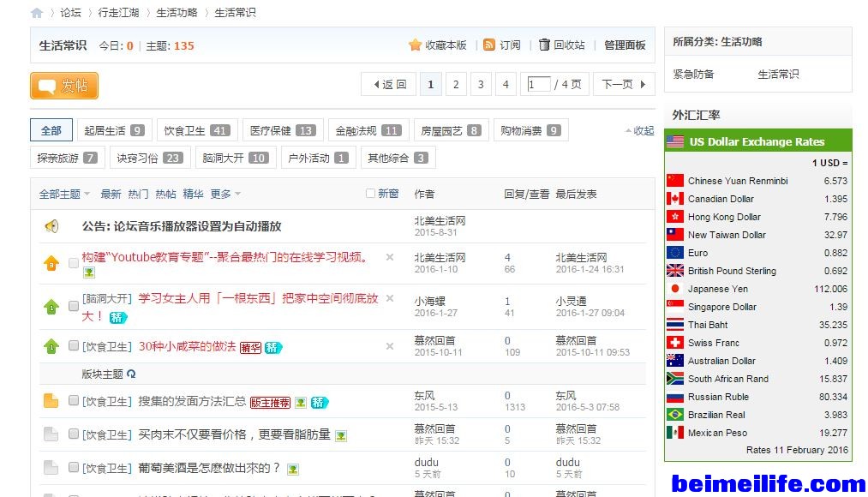Image resolution: width=868 pixels, height=497 pixels.
Task: Click the page number input field
Action: [x=539, y=84]
